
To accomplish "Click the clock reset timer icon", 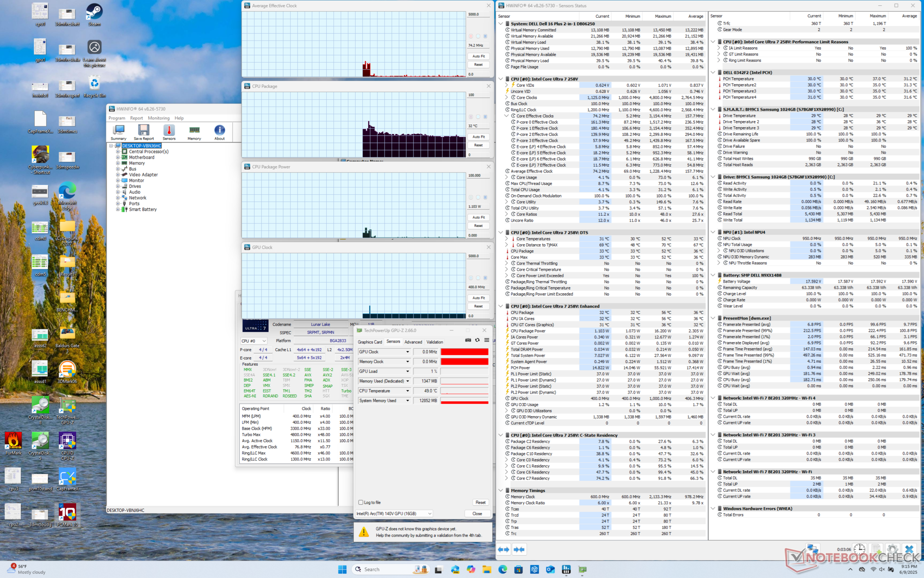I will [x=860, y=549].
